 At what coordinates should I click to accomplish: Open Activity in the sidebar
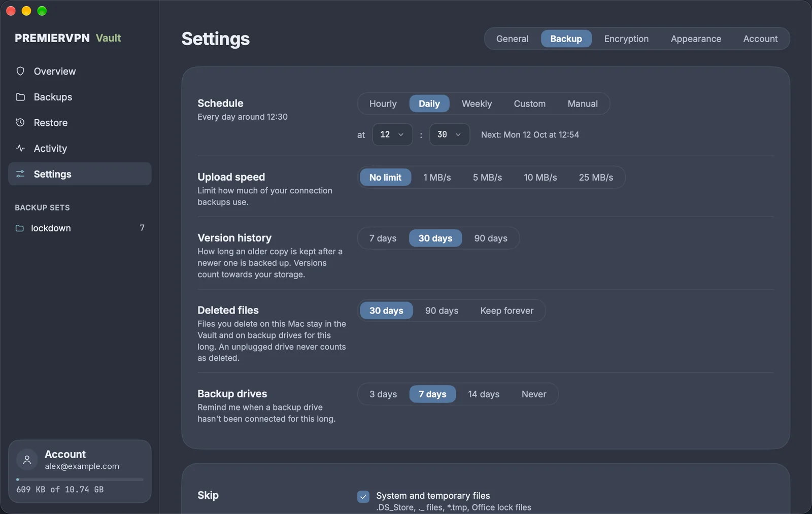80,148
